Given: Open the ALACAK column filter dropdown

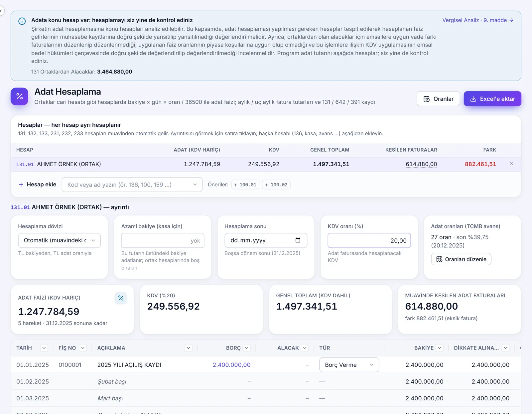Looking at the screenshot, I should click(305, 348).
